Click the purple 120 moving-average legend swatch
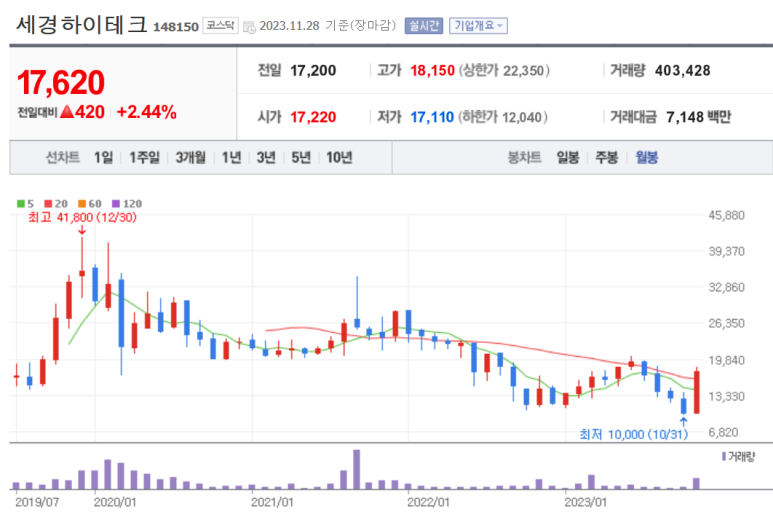Image resolution: width=773 pixels, height=517 pixels. point(116,204)
